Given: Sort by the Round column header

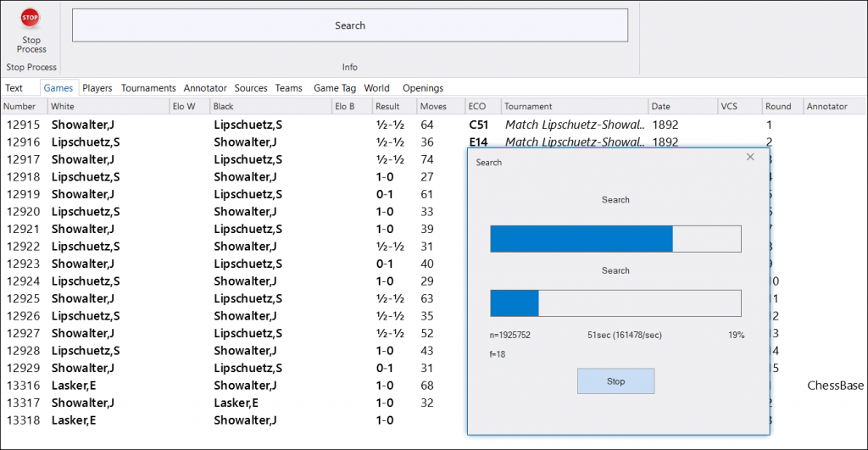Looking at the screenshot, I should [782, 106].
